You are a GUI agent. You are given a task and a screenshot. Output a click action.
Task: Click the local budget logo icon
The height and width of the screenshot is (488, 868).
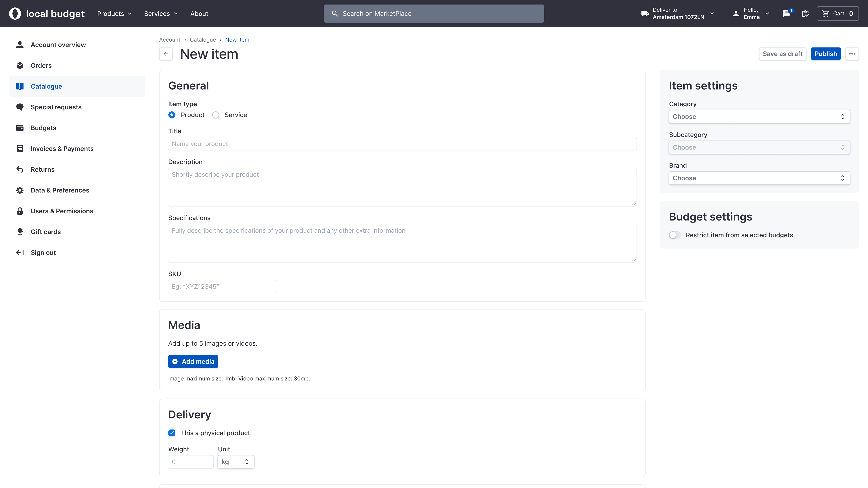pos(15,14)
